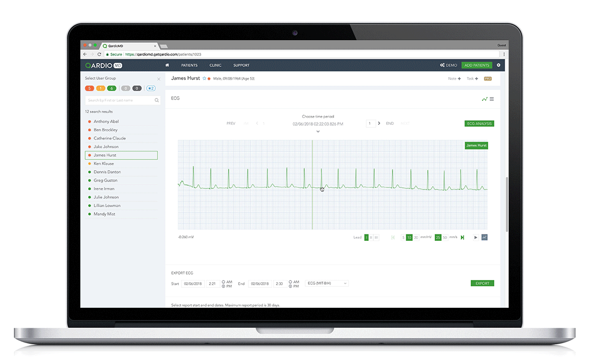Viewport: 589px width, 364px height.
Task: Open the ECG (MIT-BIH) format dropdown
Action: pos(327,283)
